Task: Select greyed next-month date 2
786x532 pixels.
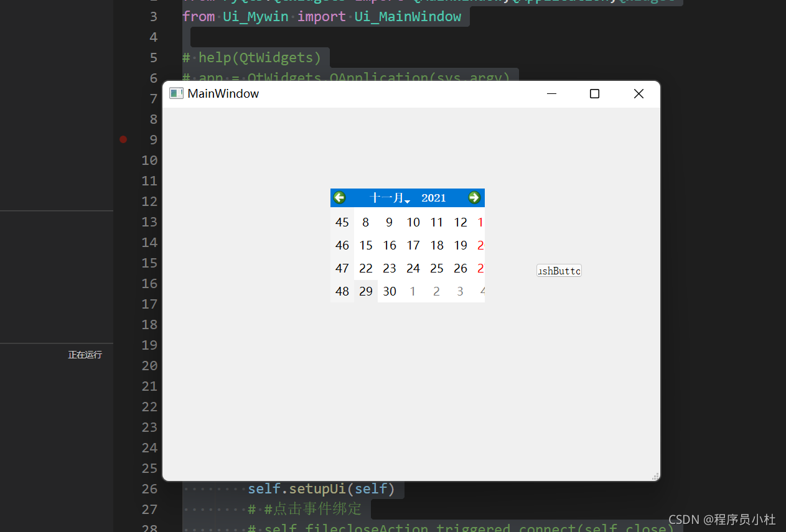Action: (x=437, y=291)
